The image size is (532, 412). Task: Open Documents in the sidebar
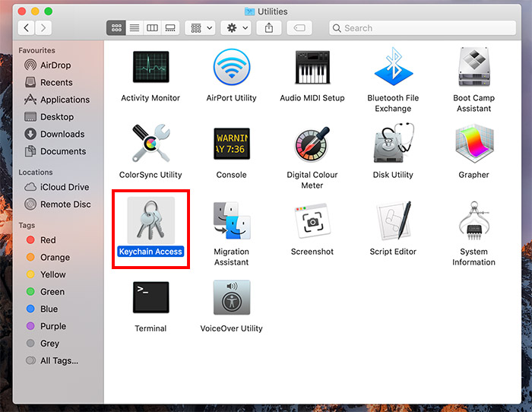point(55,151)
